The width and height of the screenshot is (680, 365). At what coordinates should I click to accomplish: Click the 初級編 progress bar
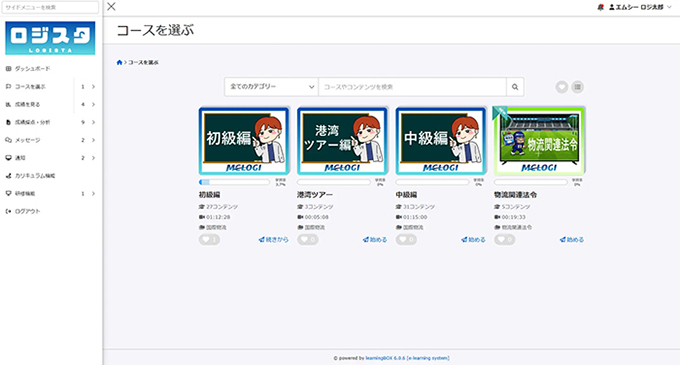pyautogui.click(x=235, y=182)
